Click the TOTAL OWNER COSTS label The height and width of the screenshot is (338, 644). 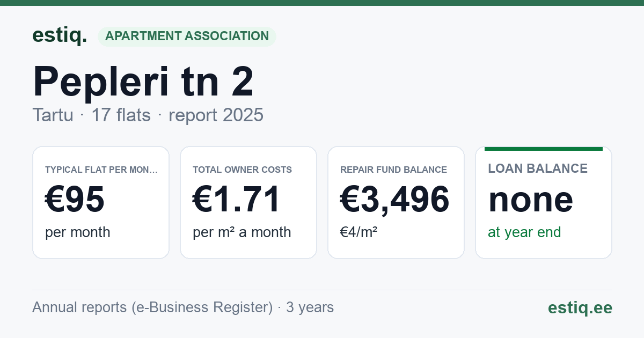[242, 170]
